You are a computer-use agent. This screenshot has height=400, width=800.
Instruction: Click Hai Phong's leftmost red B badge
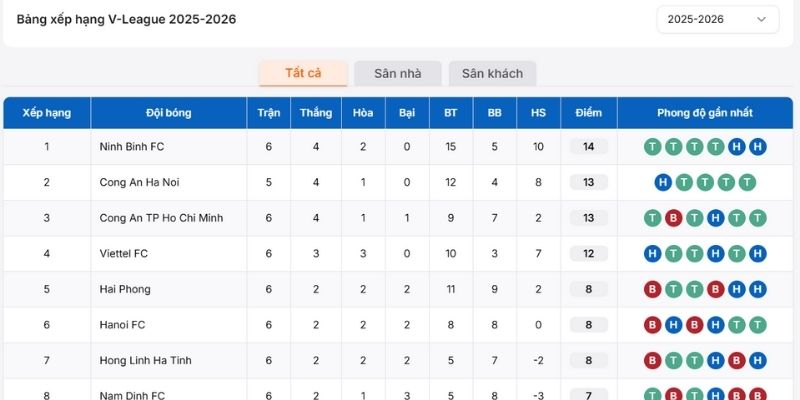(652, 289)
